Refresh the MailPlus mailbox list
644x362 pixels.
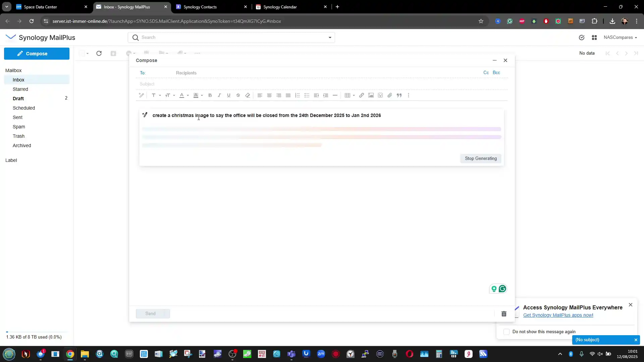[99, 53]
